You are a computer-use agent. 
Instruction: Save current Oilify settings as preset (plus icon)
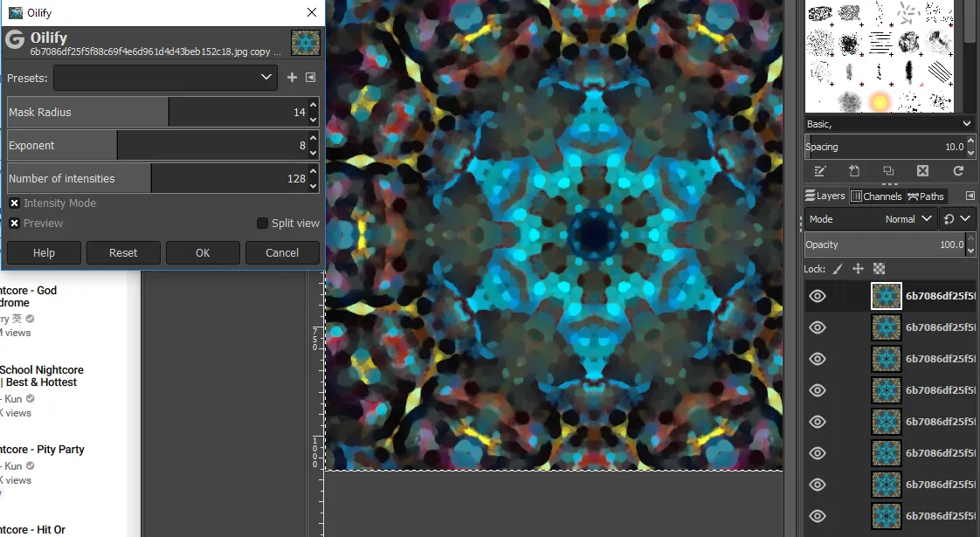tap(292, 78)
